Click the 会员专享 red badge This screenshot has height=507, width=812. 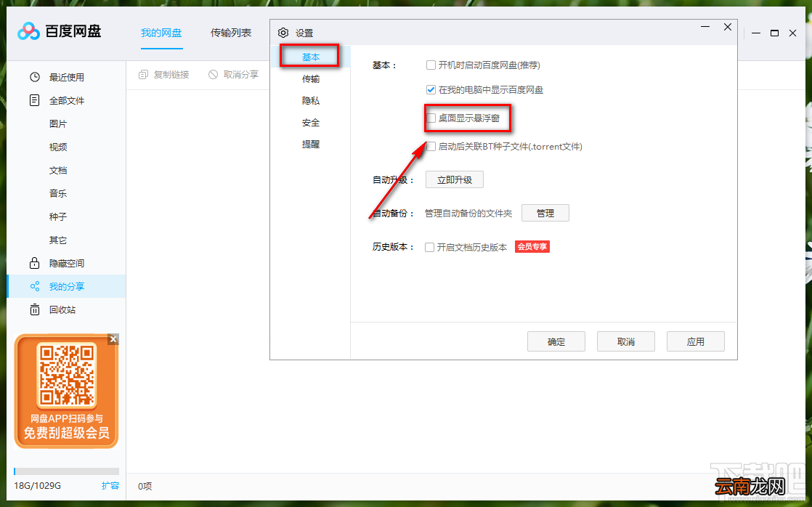(x=532, y=246)
